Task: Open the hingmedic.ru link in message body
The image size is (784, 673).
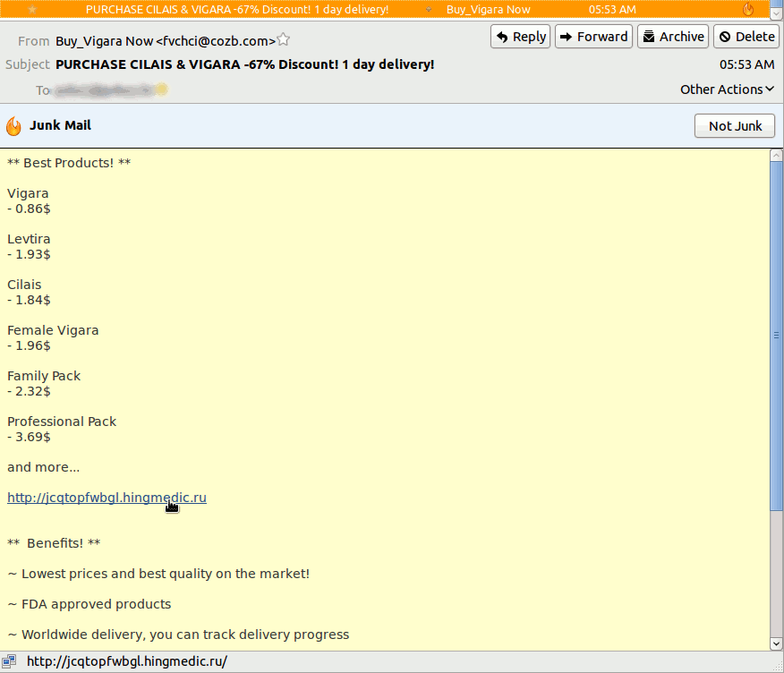Action: pos(107,498)
